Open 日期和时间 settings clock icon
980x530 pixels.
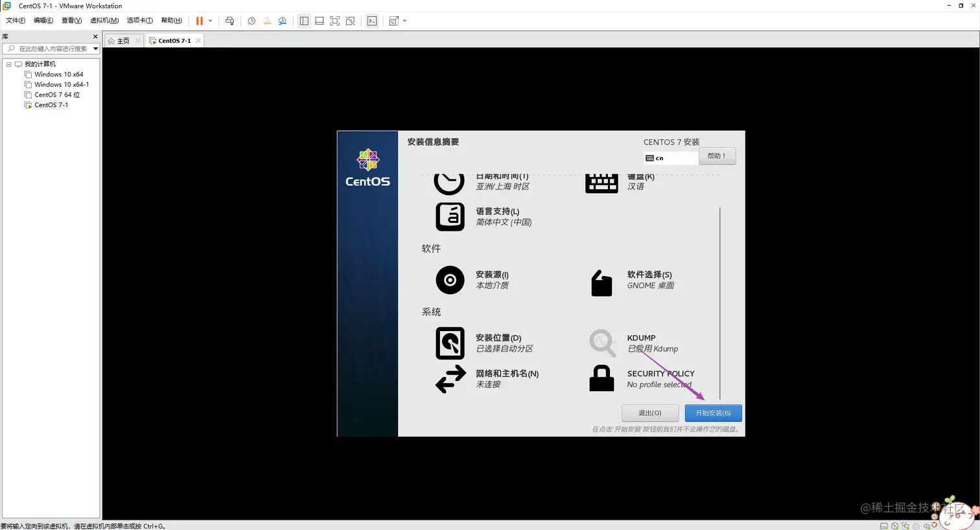pyautogui.click(x=449, y=183)
